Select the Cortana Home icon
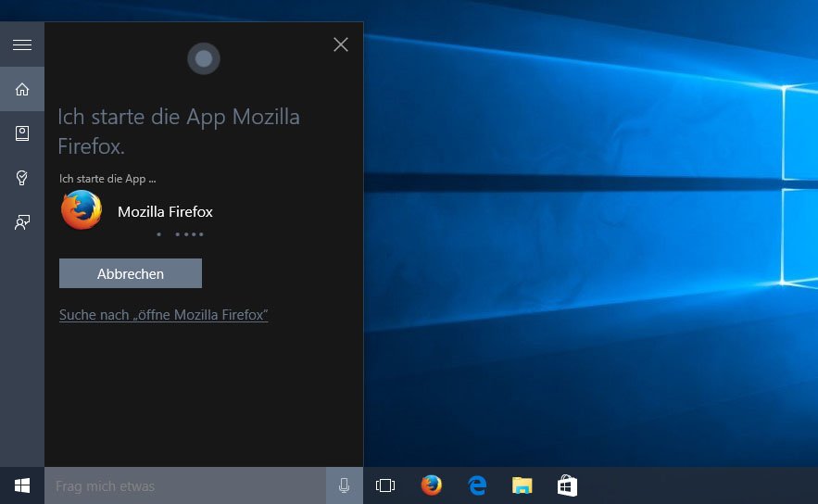The width and height of the screenshot is (818, 504). click(22, 89)
